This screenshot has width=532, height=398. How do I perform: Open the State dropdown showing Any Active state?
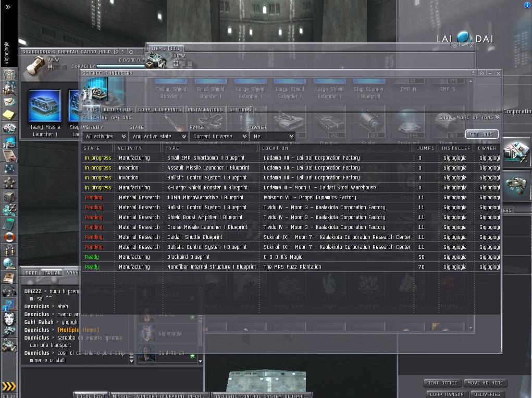point(159,136)
